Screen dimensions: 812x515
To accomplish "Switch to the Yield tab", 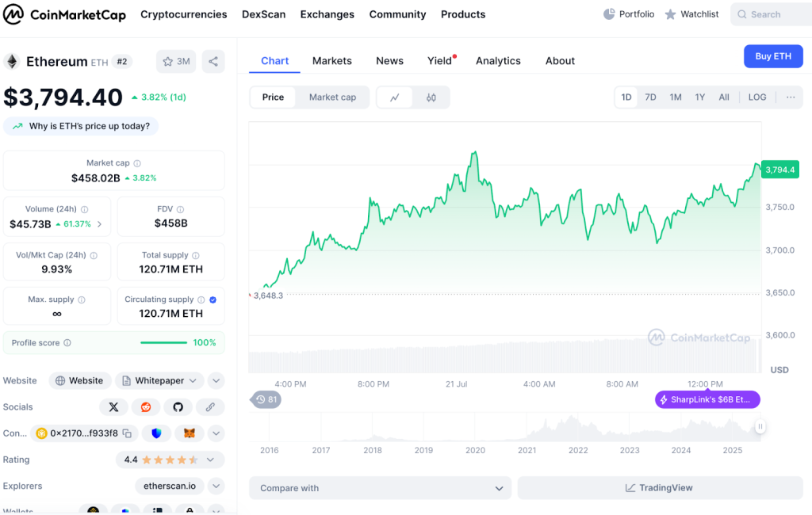I will tap(439, 61).
